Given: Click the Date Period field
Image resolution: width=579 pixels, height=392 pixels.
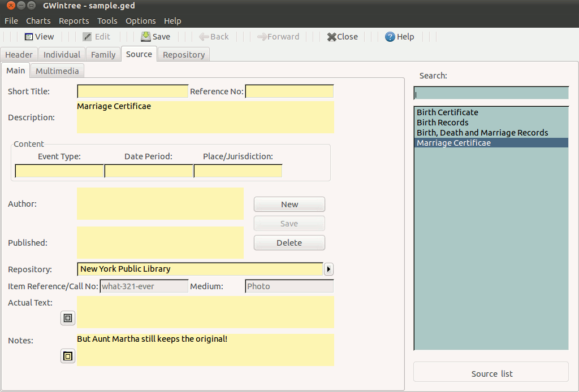Looking at the screenshot, I should pyautogui.click(x=149, y=171).
